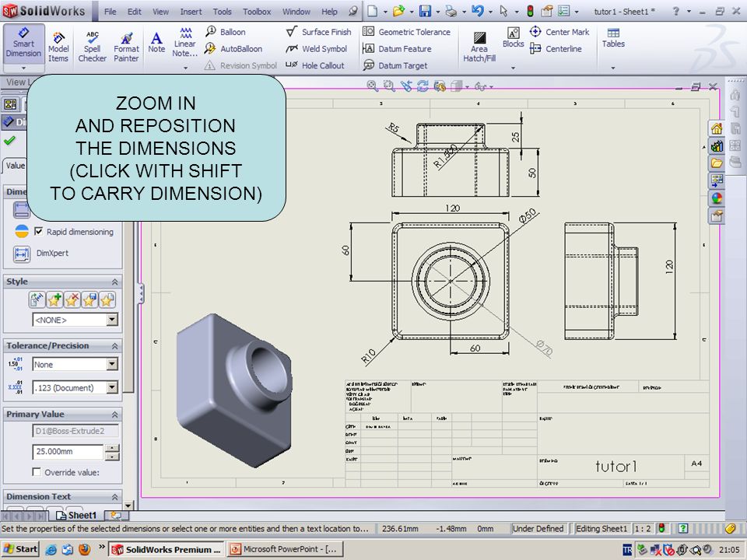Collapse the Tolerance/Precision section
The image size is (747, 560).
coord(114,345)
